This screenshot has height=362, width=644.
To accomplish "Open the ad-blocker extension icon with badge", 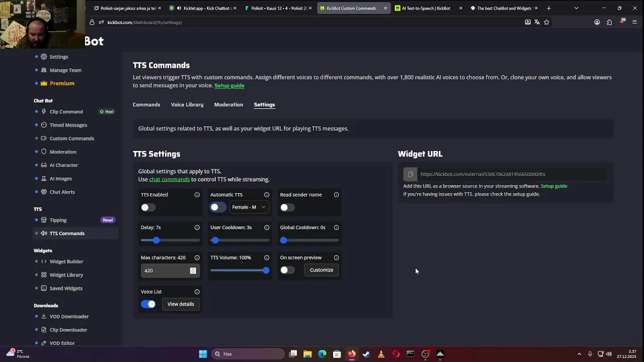I will click(622, 22).
